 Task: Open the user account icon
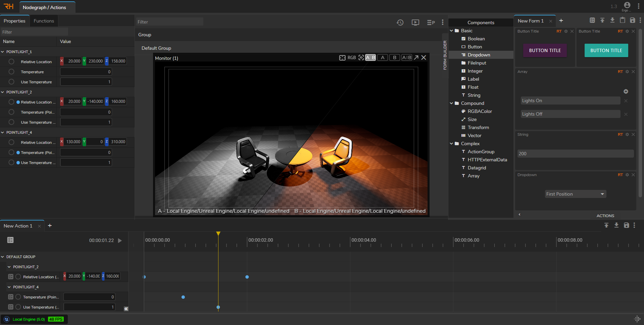tap(627, 5)
